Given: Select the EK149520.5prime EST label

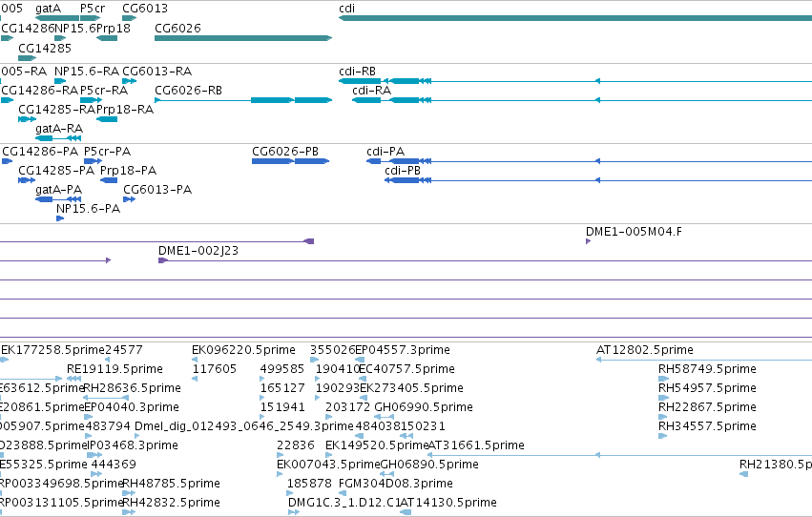Looking at the screenshot, I should coord(377,445).
